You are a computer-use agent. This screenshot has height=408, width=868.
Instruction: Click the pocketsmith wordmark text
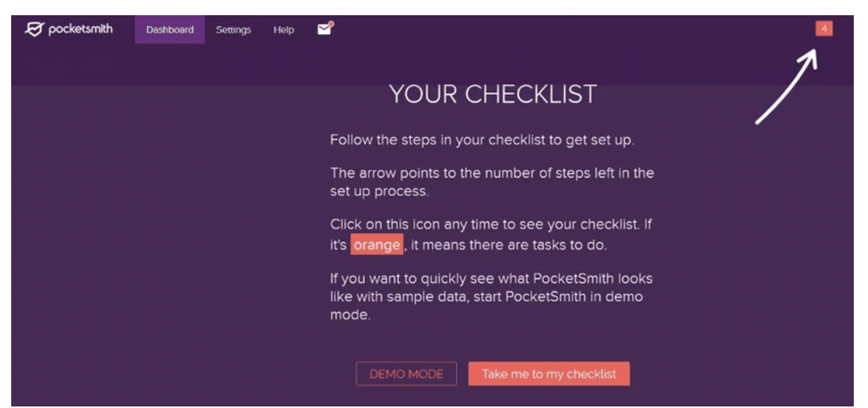(x=81, y=29)
